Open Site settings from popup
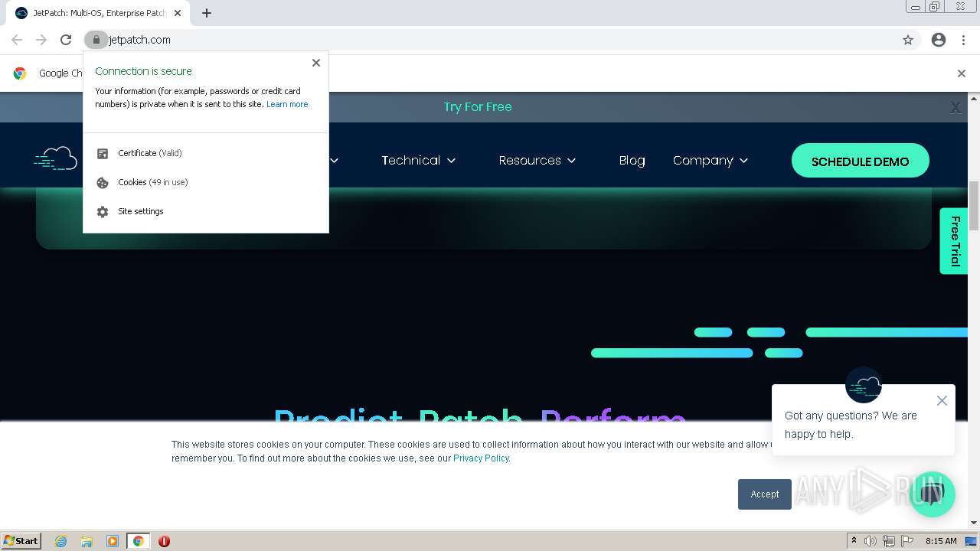Screen dimensions: 980x551 (x=206, y=211)
